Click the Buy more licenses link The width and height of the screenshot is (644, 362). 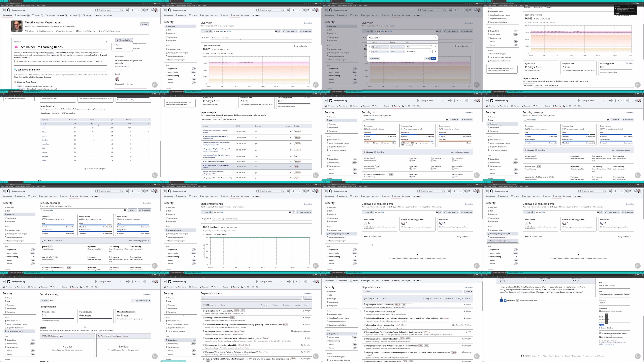tap(130, 84)
